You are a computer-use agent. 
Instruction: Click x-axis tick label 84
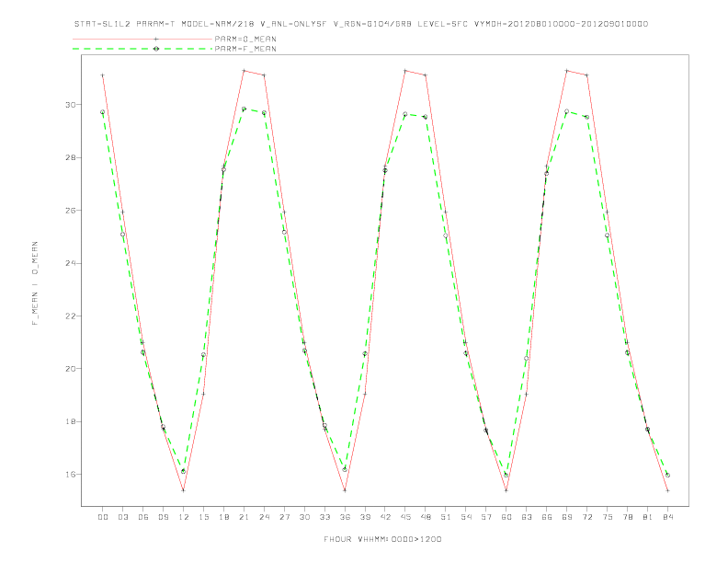tap(667, 517)
